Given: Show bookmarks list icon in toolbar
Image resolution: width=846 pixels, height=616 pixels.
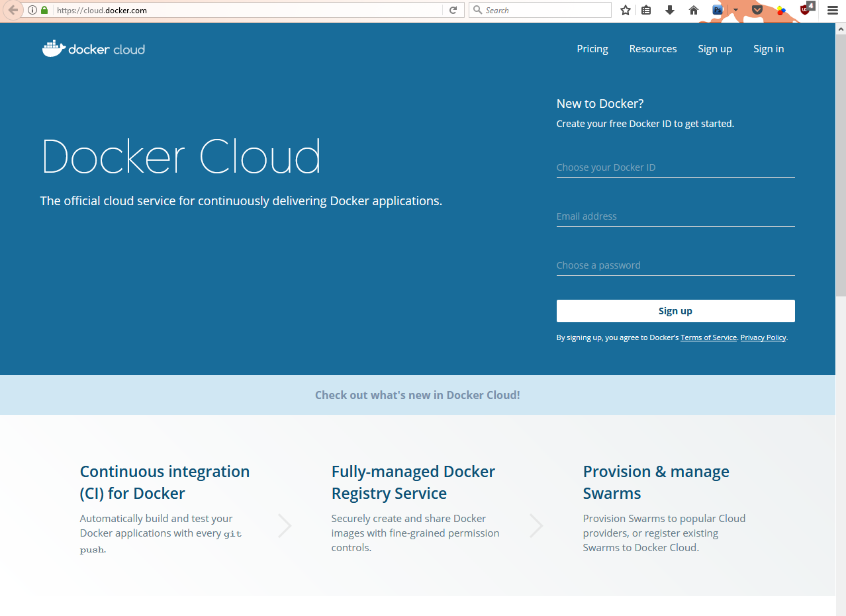Looking at the screenshot, I should [647, 10].
